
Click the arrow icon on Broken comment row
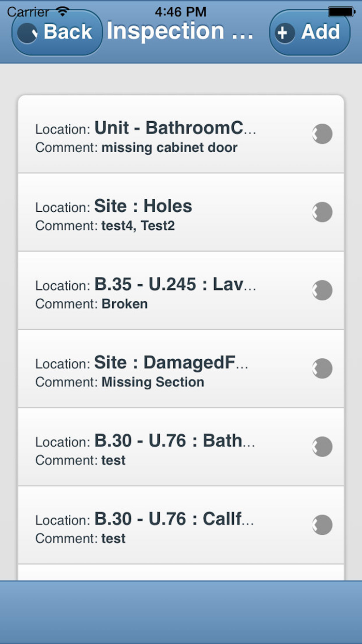(x=322, y=290)
